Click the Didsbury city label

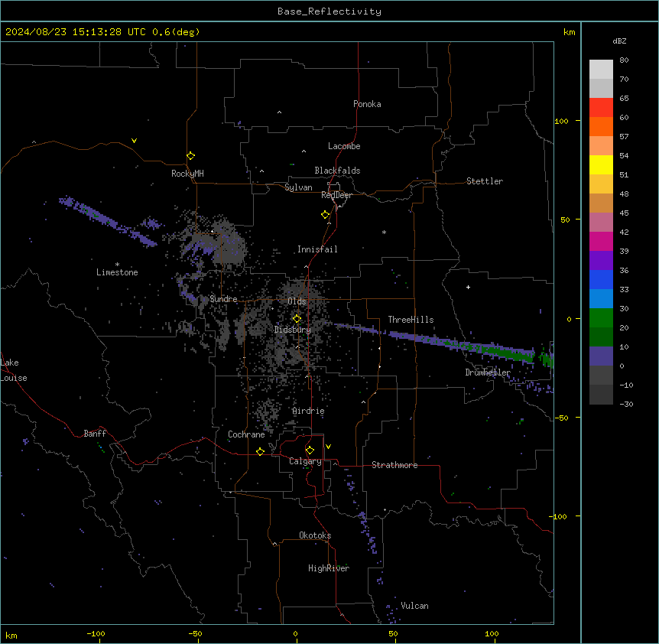292,330
